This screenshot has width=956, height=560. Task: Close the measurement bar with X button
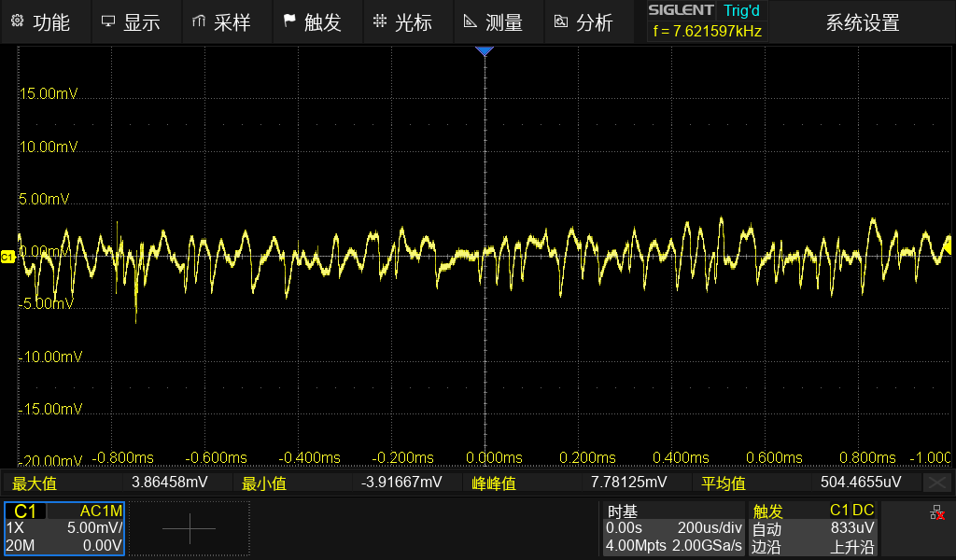937,483
